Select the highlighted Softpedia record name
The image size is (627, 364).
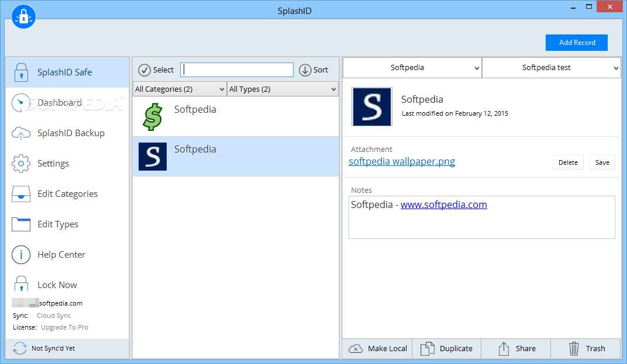click(195, 149)
